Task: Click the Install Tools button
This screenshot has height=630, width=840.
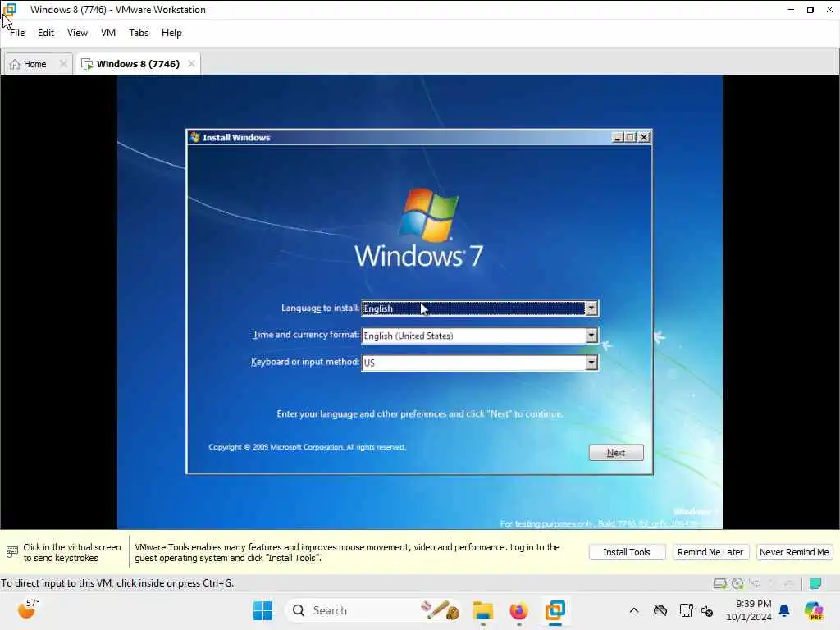Action: tap(627, 552)
